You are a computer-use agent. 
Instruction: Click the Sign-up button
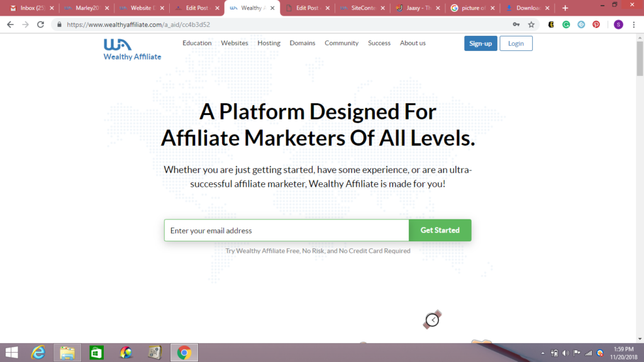(x=480, y=43)
